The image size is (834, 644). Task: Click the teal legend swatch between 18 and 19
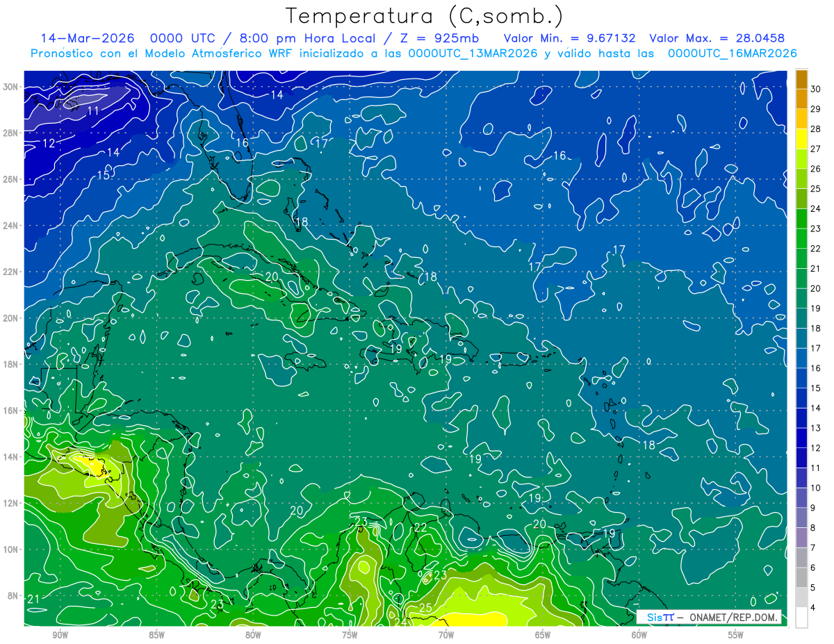[x=801, y=319]
